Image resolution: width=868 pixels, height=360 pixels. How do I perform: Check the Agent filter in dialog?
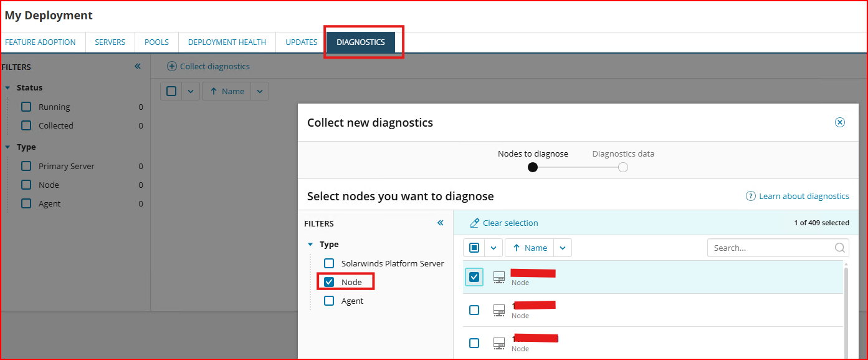tap(329, 301)
